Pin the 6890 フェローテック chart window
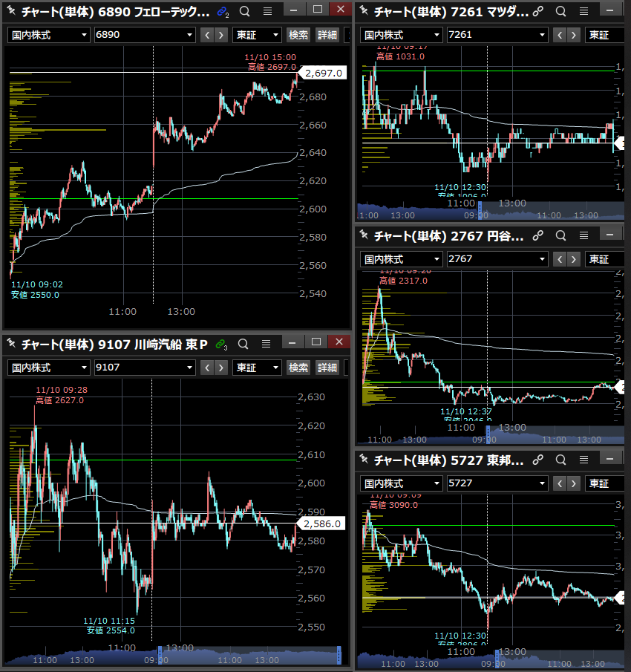 (11, 10)
